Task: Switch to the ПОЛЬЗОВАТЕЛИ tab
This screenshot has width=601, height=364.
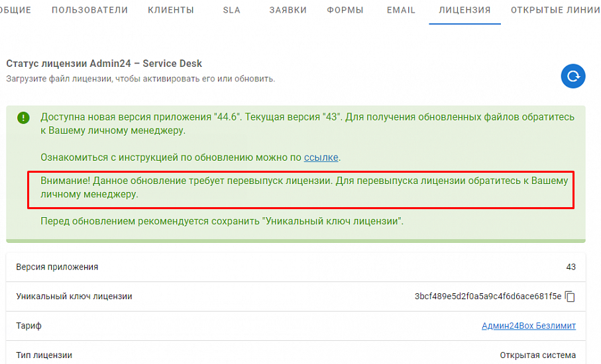Action: [x=89, y=11]
